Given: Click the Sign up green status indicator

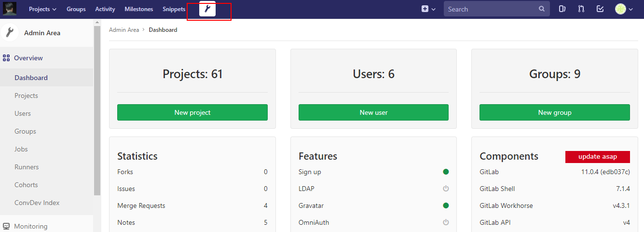Looking at the screenshot, I should [x=446, y=172].
